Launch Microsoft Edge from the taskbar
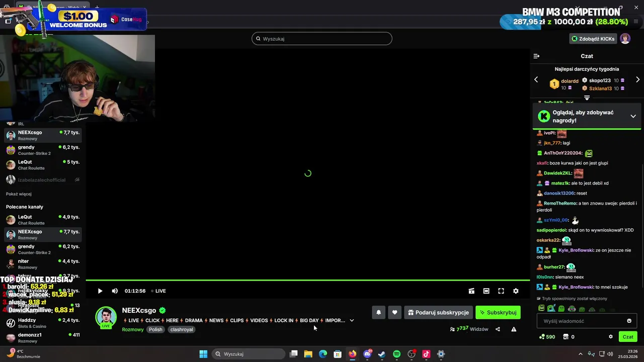 tap(323, 354)
